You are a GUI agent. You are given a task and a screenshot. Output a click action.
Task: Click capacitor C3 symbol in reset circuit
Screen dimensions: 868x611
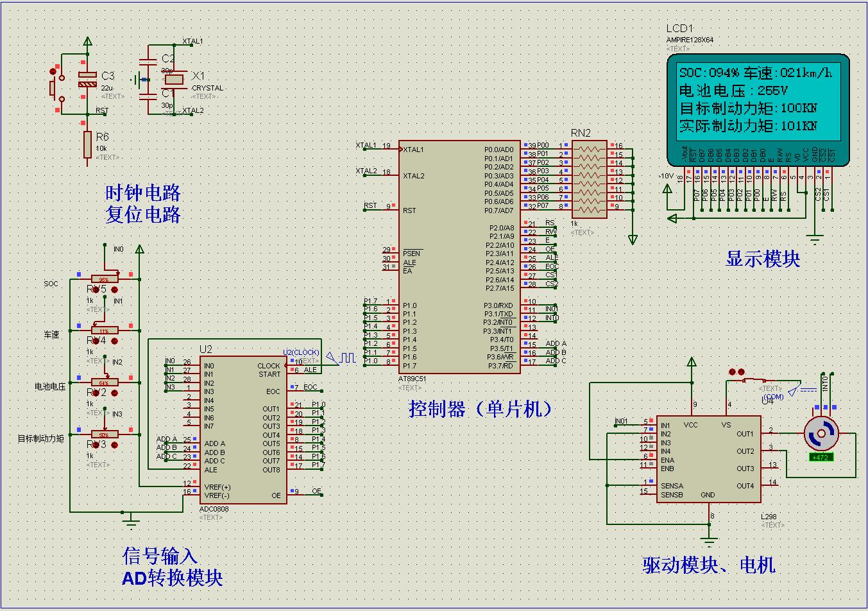point(87,80)
